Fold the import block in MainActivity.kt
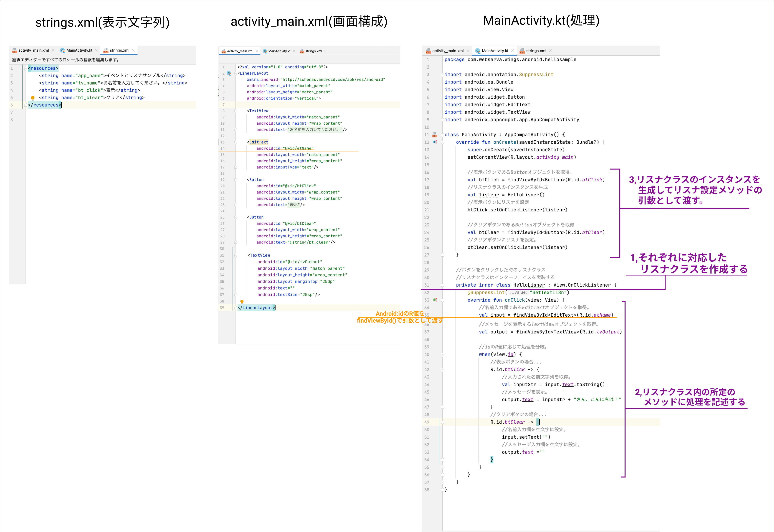The width and height of the screenshot is (774, 532). pyautogui.click(x=442, y=75)
